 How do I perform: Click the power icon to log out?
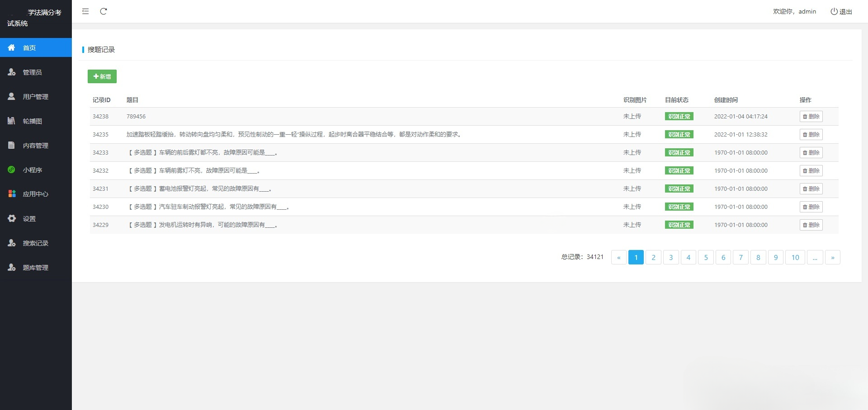834,11
